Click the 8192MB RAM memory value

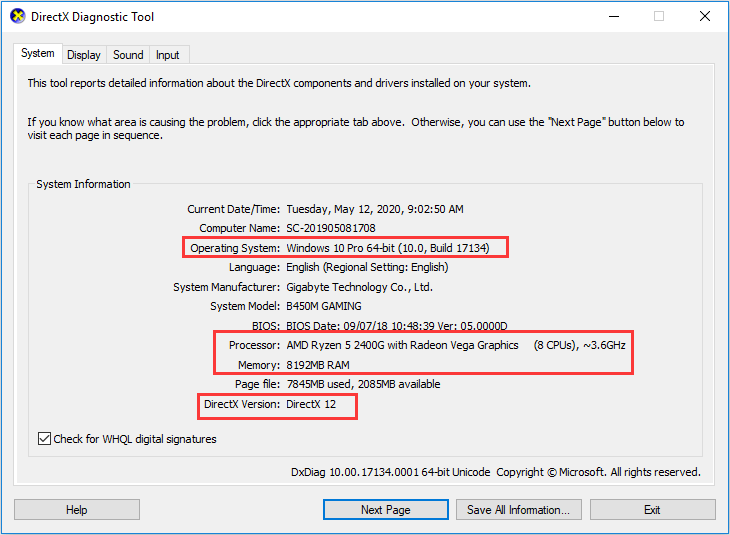point(318,365)
